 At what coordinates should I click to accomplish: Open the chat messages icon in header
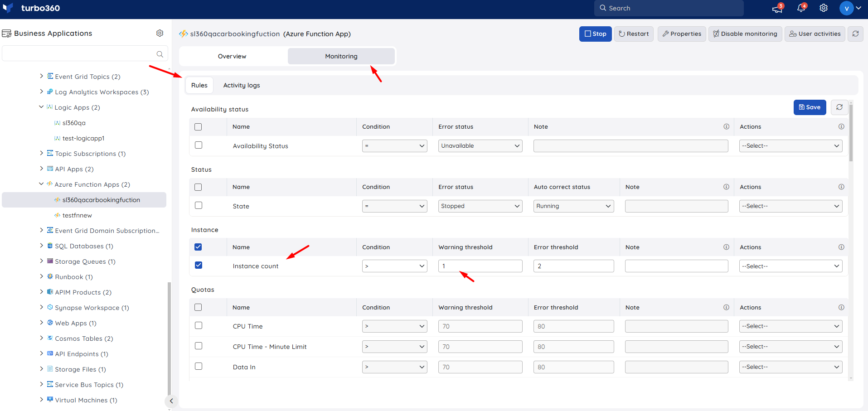click(x=777, y=8)
